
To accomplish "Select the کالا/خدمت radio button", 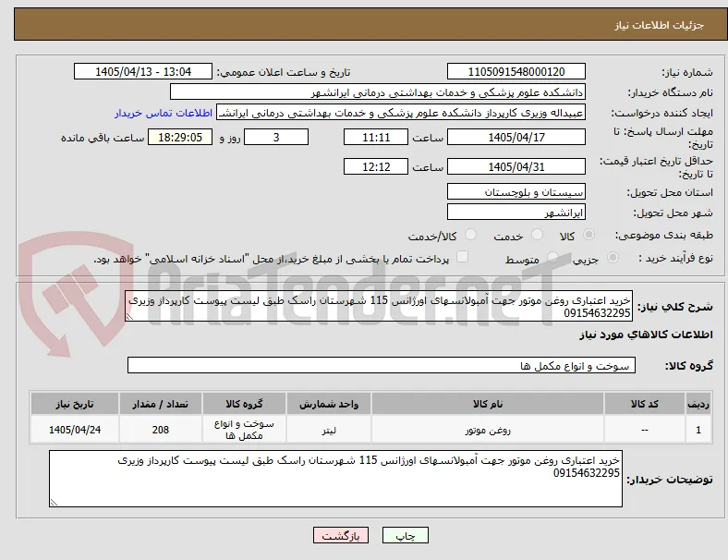I will pos(471,235).
